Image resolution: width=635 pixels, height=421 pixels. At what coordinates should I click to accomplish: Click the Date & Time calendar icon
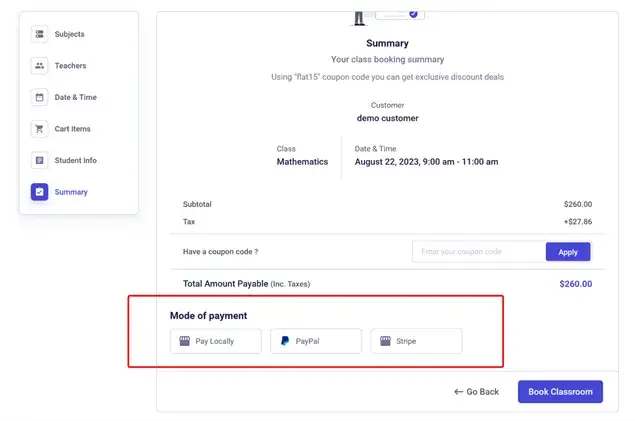(39, 97)
